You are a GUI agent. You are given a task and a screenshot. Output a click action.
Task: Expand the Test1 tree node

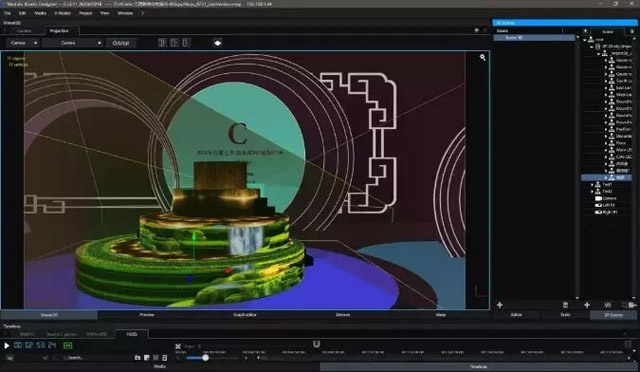click(592, 185)
